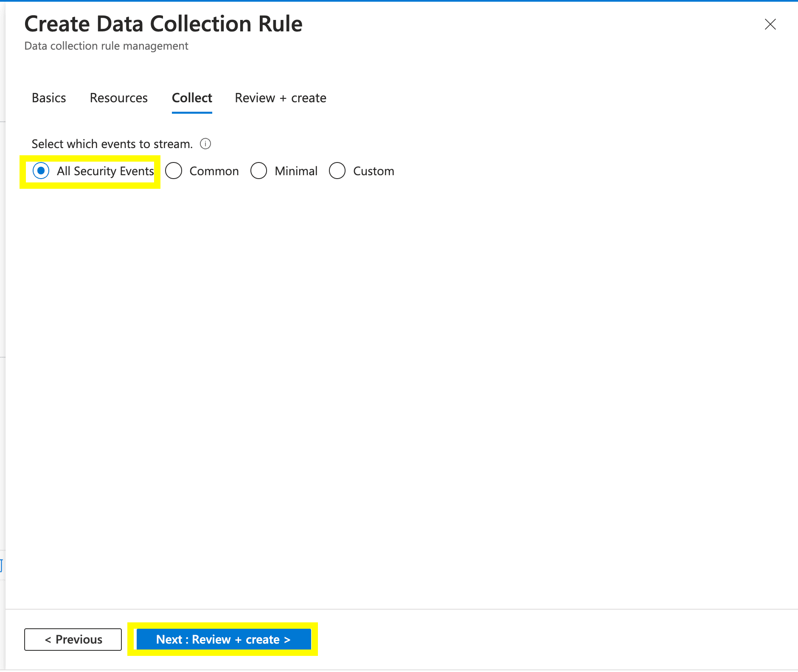Click the 'Minimal' label text
The image size is (798, 672).
[296, 171]
